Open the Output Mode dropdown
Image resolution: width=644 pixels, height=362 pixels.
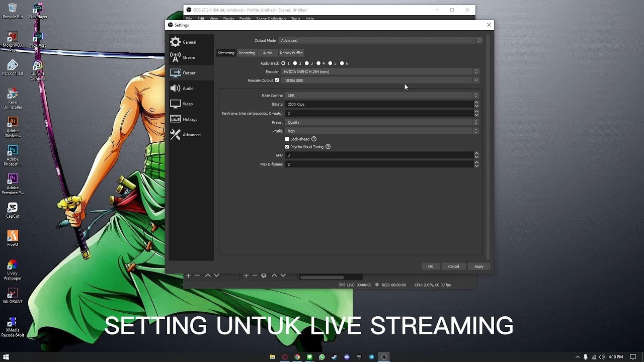(380, 40)
